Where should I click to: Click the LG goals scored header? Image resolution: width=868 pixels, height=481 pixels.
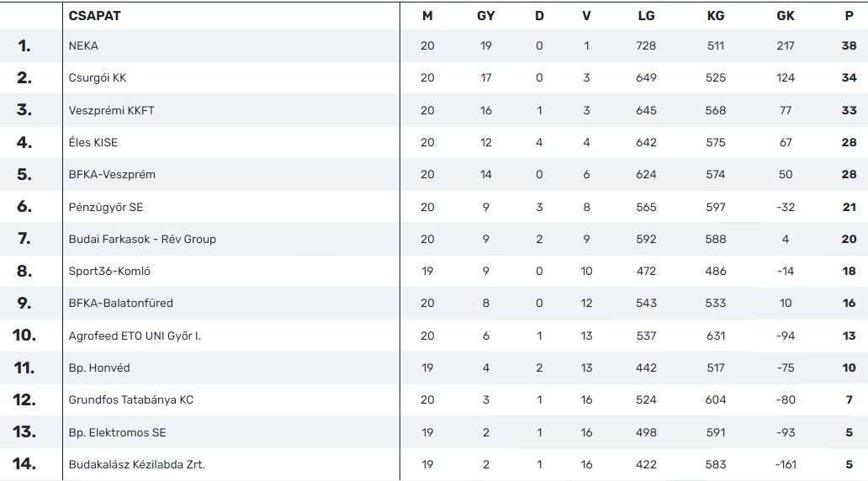click(x=646, y=16)
